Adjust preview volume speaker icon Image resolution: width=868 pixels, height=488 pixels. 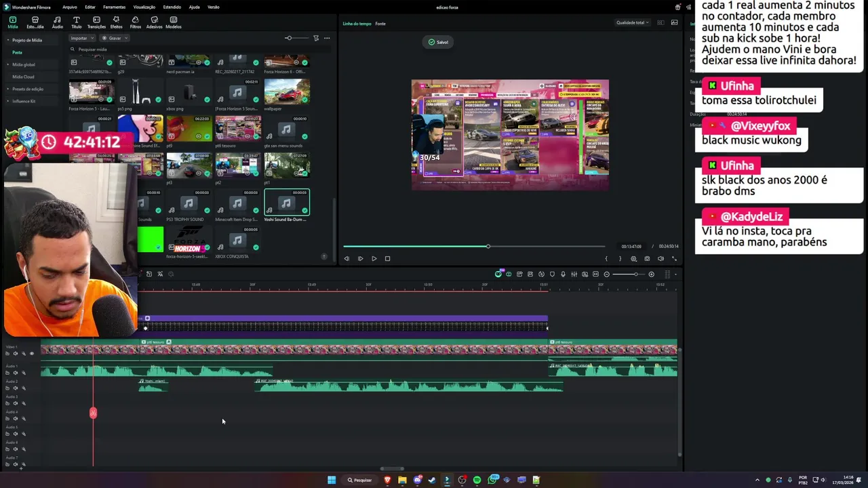pos(660,258)
